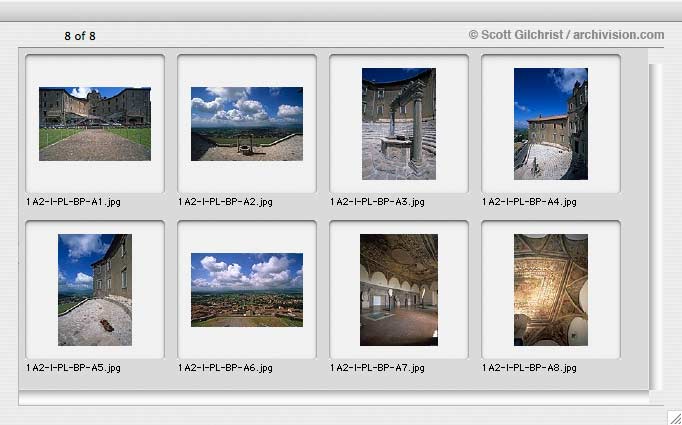Open the 1A2-I-PL-BP-A8 ceiling fresco thumbnail
This screenshot has width=682, height=425.
click(x=551, y=290)
